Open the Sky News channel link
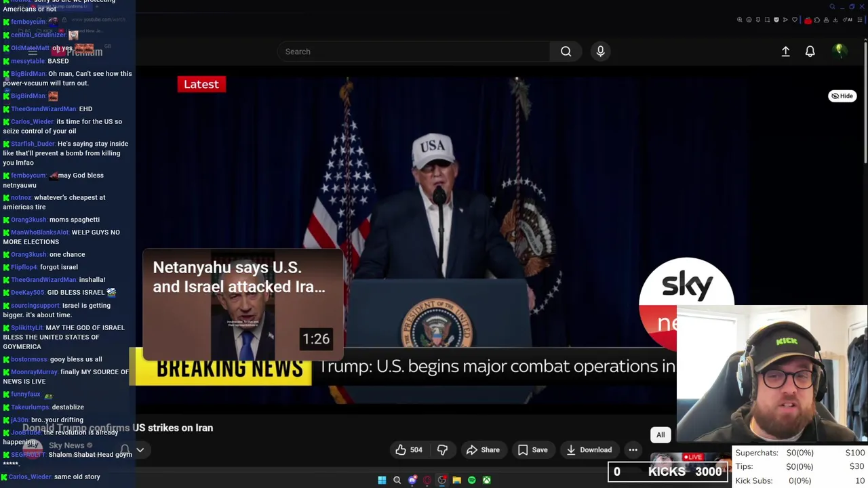Screen dimensions: 868x488 click(66, 445)
